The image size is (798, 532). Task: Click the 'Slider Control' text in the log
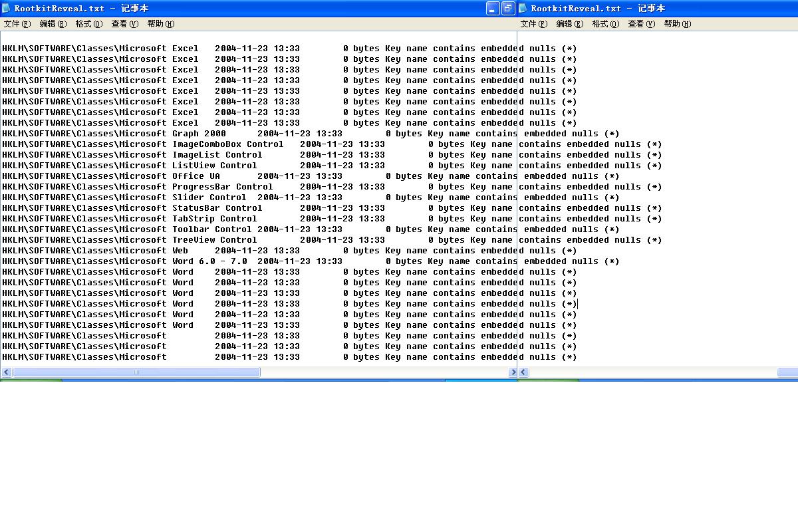pos(209,198)
